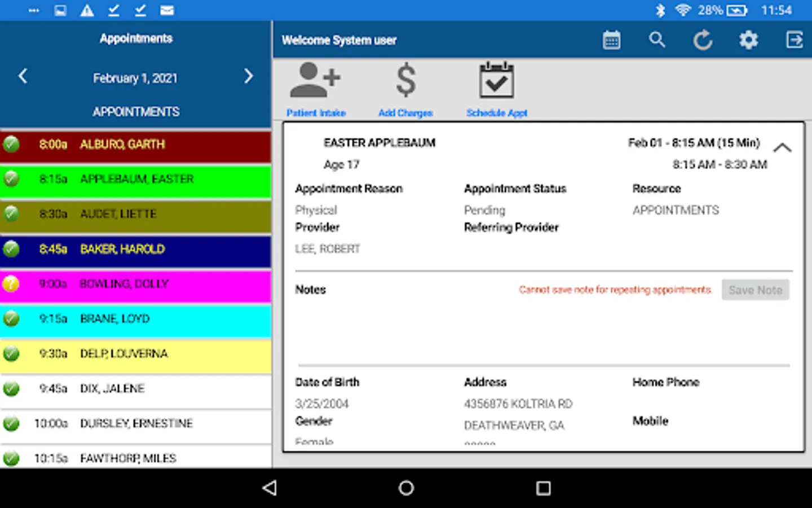Viewport: 812px width, 508px height.
Task: Open Patient Intake icon
Action: (x=315, y=80)
